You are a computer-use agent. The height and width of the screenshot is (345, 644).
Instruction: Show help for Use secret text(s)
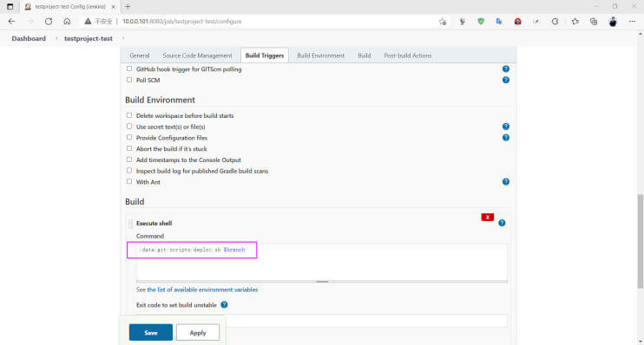[506, 127]
